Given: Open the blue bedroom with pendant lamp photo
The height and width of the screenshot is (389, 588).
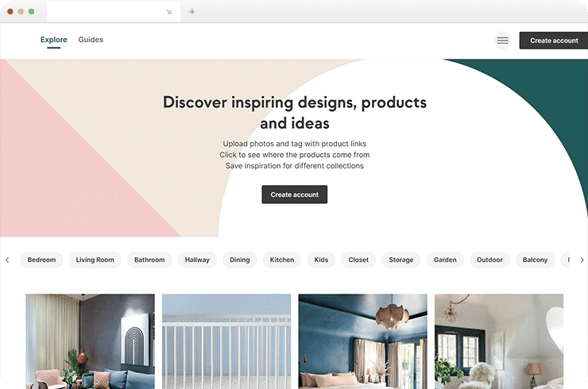Looking at the screenshot, I should click(362, 341).
